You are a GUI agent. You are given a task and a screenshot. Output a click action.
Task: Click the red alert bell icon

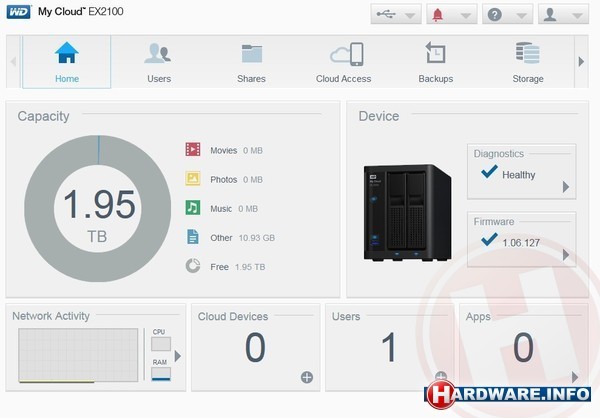tap(437, 15)
